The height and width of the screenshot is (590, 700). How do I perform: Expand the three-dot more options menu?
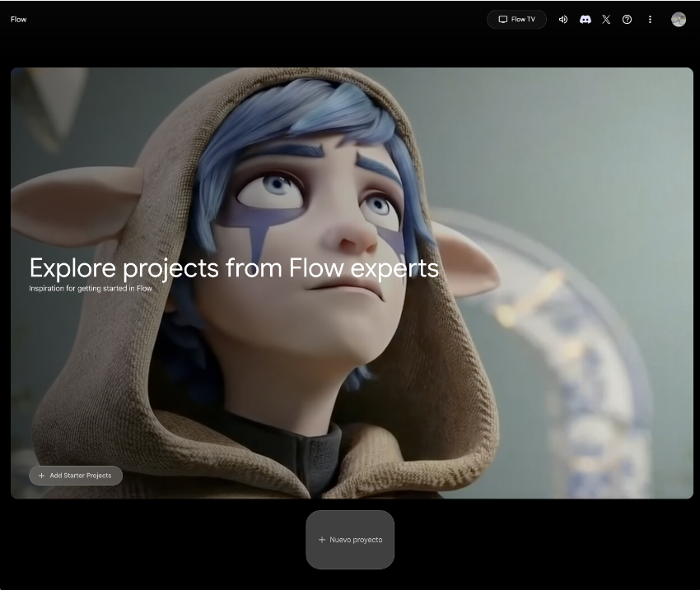[x=650, y=20]
